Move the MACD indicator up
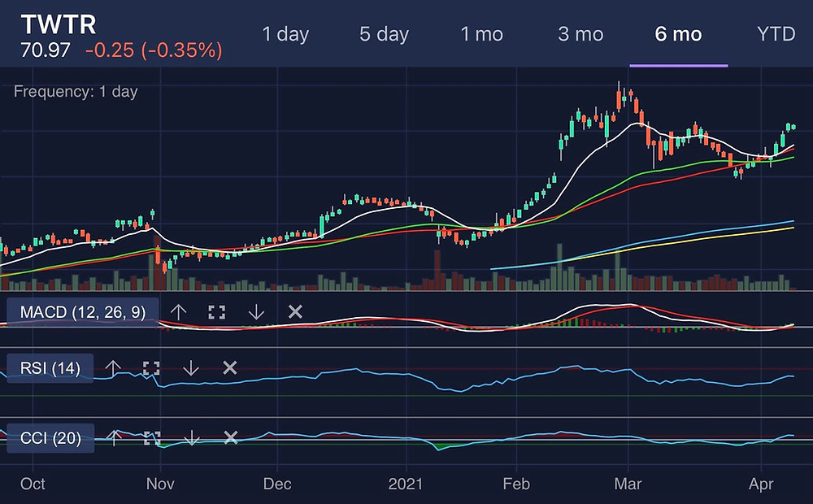 (178, 311)
